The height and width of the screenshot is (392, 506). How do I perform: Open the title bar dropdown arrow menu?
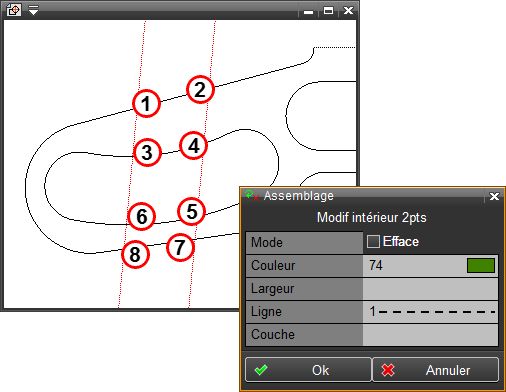tap(33, 10)
